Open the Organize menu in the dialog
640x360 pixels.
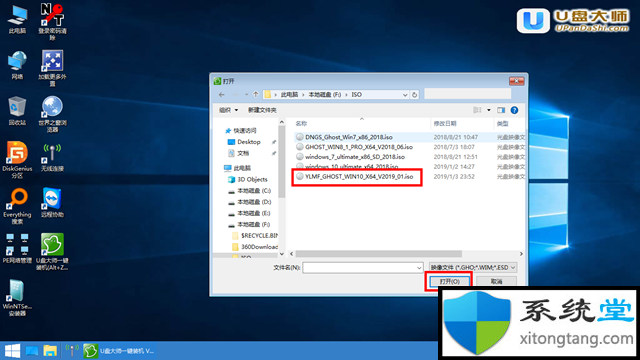pyautogui.click(x=229, y=110)
